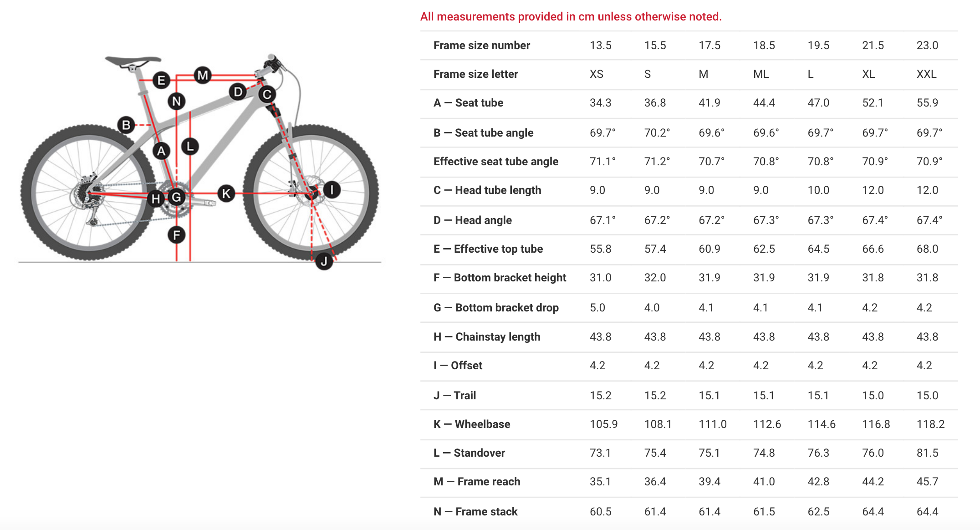
Task: Click the F bottom bracket height marker
Action: point(176,235)
